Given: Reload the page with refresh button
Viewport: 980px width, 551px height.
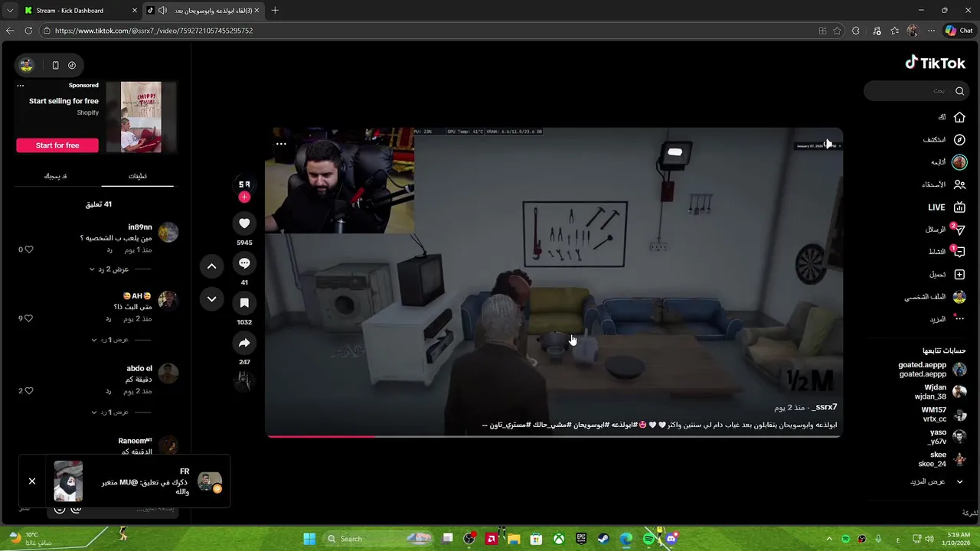Looking at the screenshot, I should [28, 31].
